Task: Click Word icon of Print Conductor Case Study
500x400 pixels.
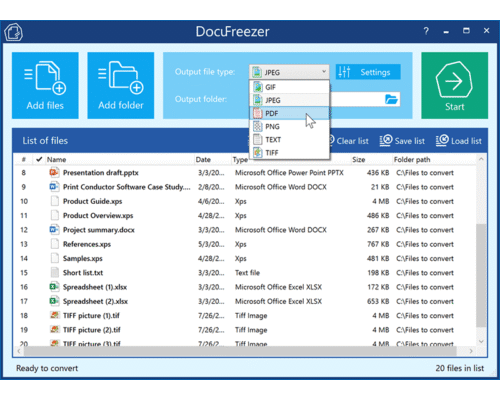Action: [54, 187]
